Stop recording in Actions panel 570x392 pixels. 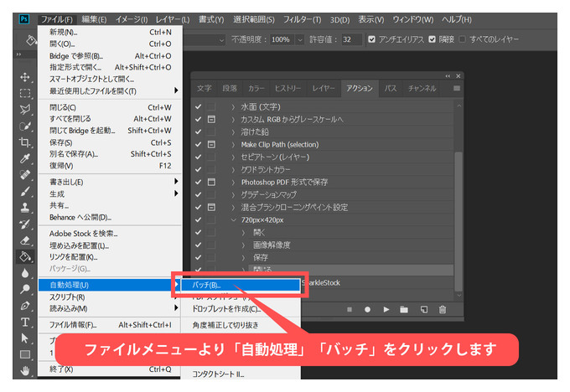[350, 310]
